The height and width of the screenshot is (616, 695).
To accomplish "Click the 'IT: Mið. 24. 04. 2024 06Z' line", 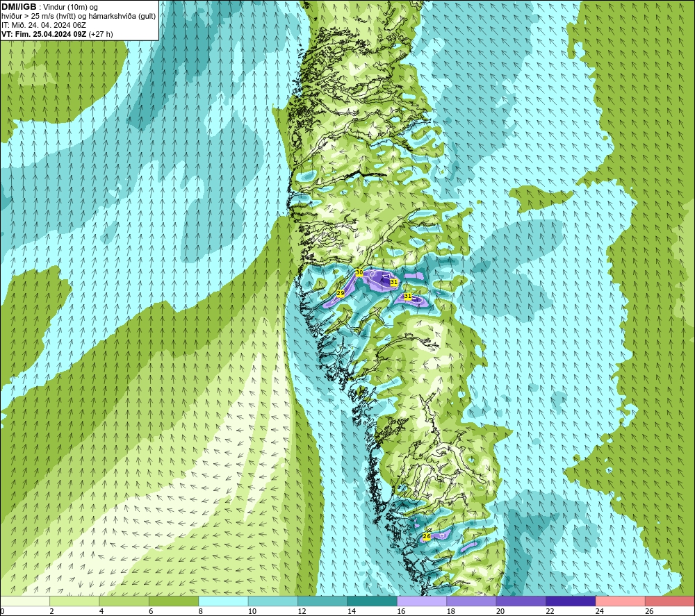I will click(44, 25).
